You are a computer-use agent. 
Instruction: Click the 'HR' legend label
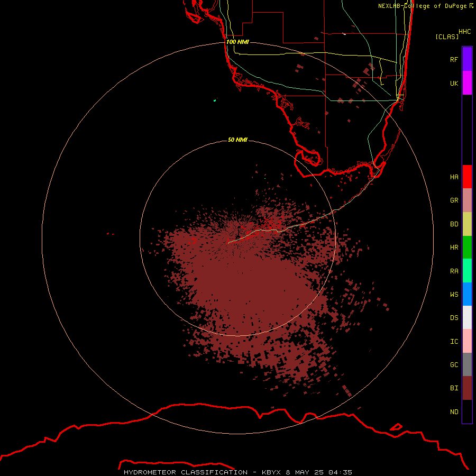pyautogui.click(x=454, y=248)
